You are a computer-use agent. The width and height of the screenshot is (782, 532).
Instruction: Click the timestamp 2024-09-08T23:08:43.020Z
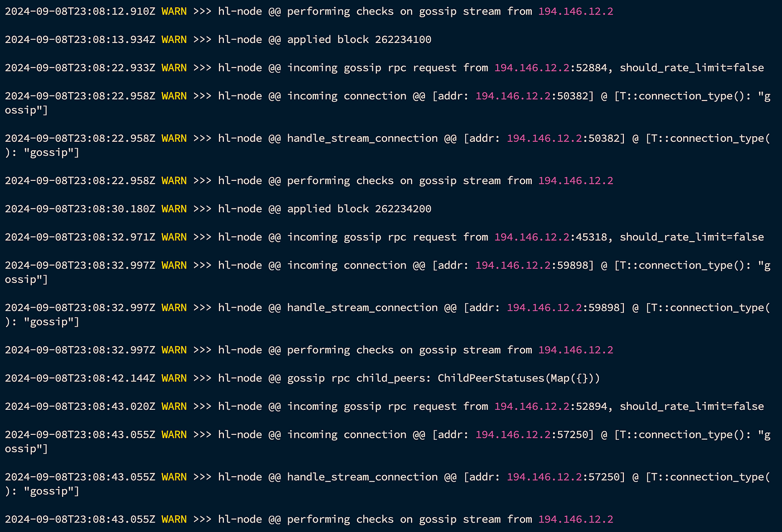pyautogui.click(x=80, y=406)
